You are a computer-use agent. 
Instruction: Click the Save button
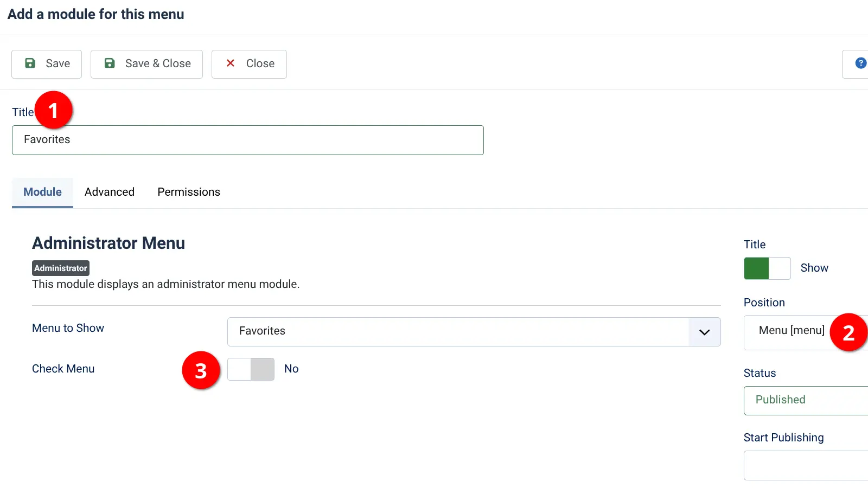[46, 63]
